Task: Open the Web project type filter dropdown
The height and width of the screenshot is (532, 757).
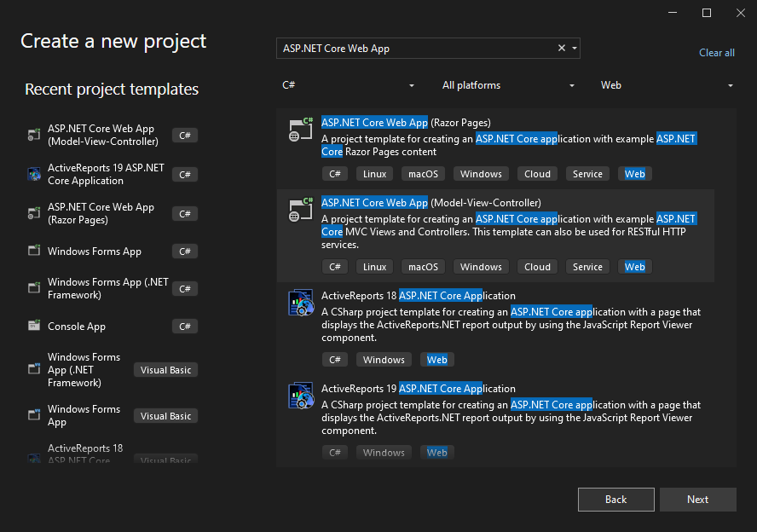Action: click(x=667, y=85)
